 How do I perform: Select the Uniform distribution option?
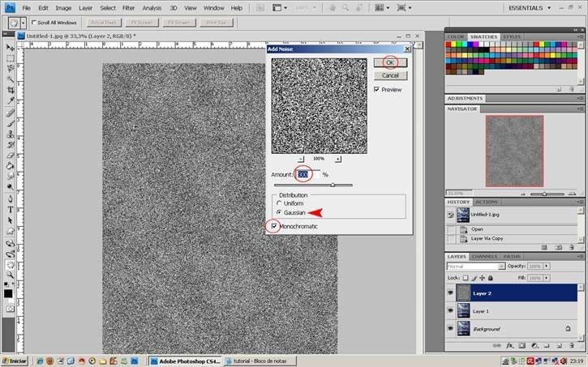pos(279,203)
